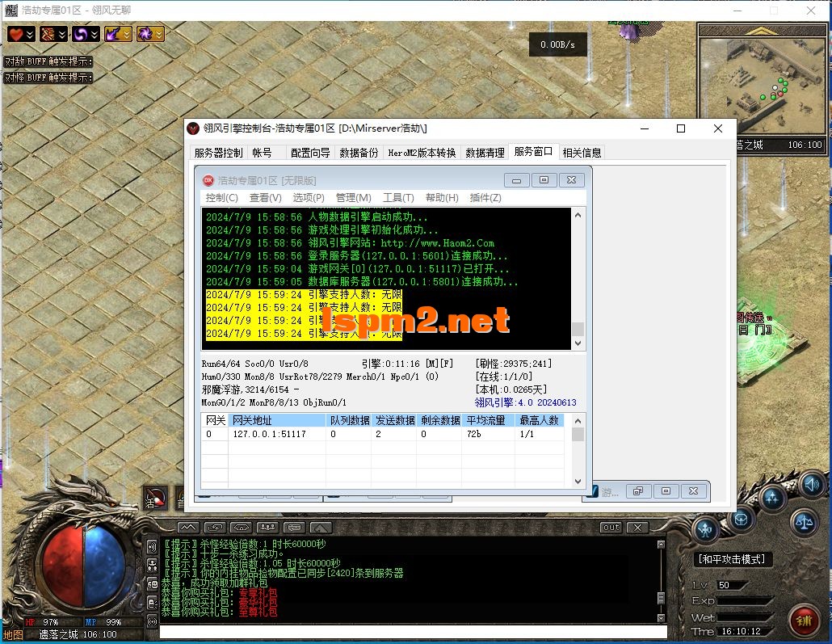Select the balance scales trade icon
This screenshot has height=644, width=832.
coord(805,522)
